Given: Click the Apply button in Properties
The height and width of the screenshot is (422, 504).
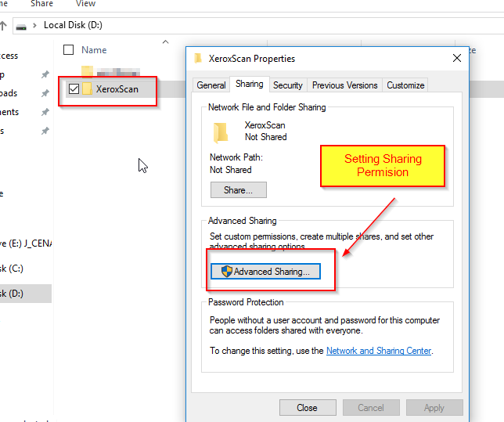Looking at the screenshot, I should click(x=434, y=408).
